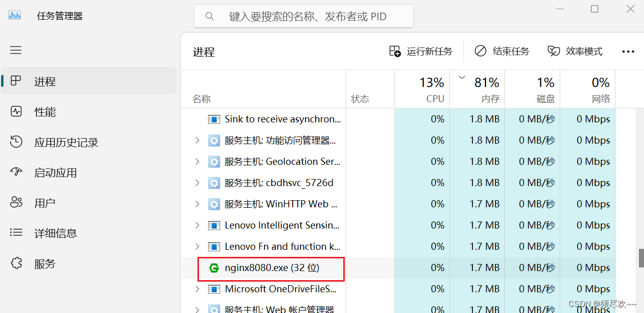
Task: Expand Lenovo Fn and function keys row
Action: point(197,246)
